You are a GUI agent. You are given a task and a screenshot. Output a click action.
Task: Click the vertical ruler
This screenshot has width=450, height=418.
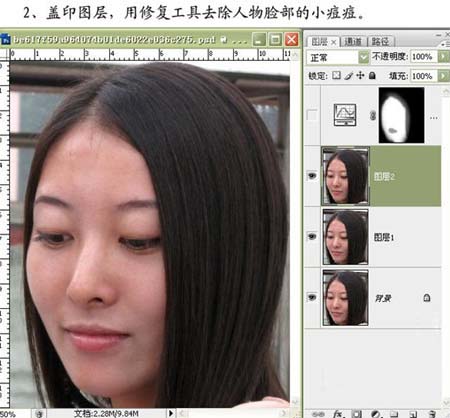coord(4,233)
